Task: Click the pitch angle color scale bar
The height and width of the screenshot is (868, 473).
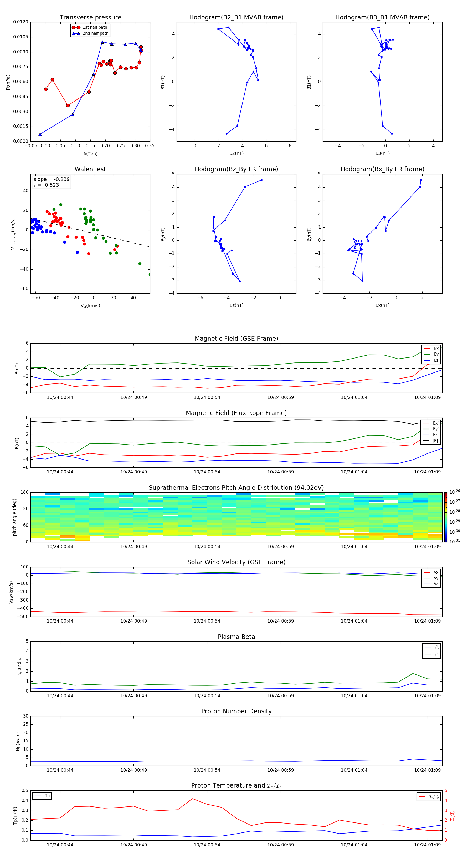Action: click(446, 517)
